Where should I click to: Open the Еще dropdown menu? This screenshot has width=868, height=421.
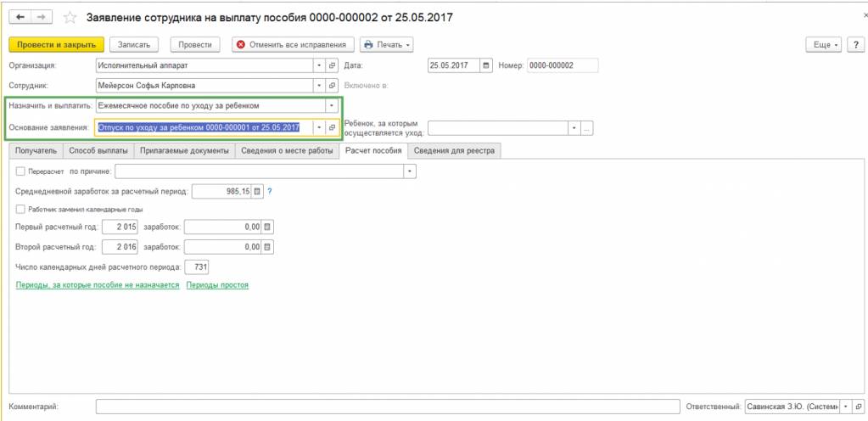pos(826,45)
